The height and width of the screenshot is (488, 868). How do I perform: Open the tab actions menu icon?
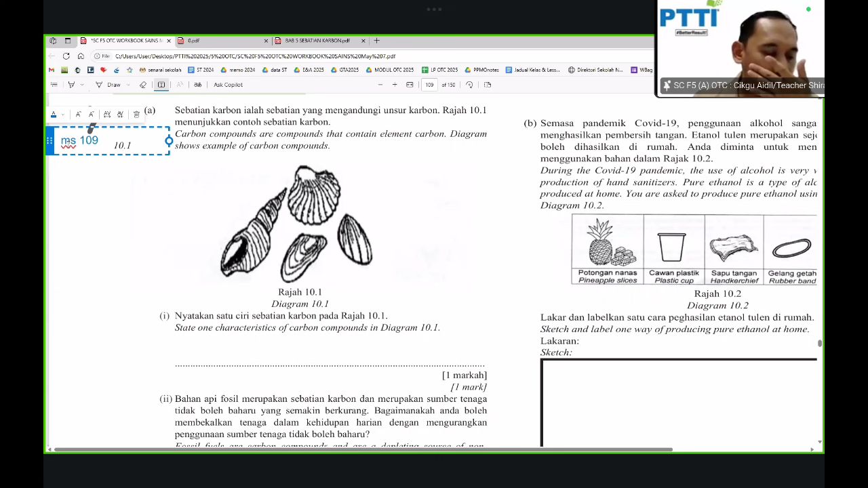pos(68,41)
